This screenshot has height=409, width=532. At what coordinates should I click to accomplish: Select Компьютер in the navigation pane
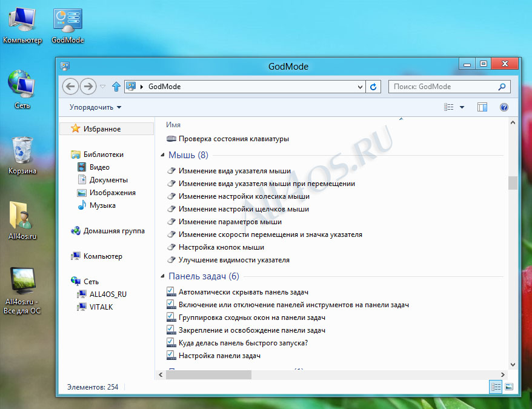[x=97, y=256]
